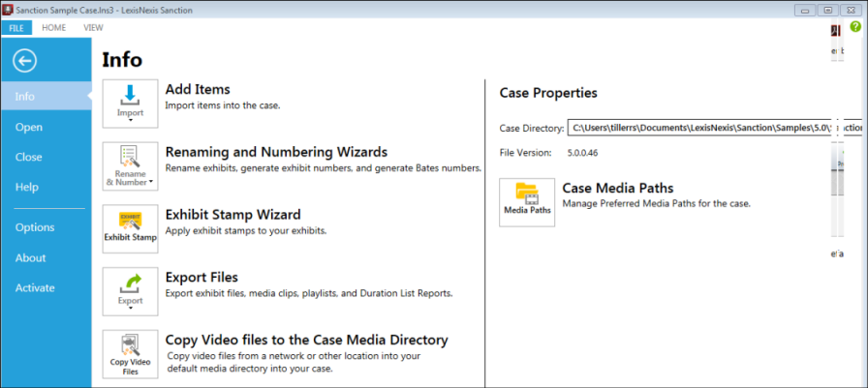
Task: Maximize the Sanction window
Action: [x=828, y=10]
